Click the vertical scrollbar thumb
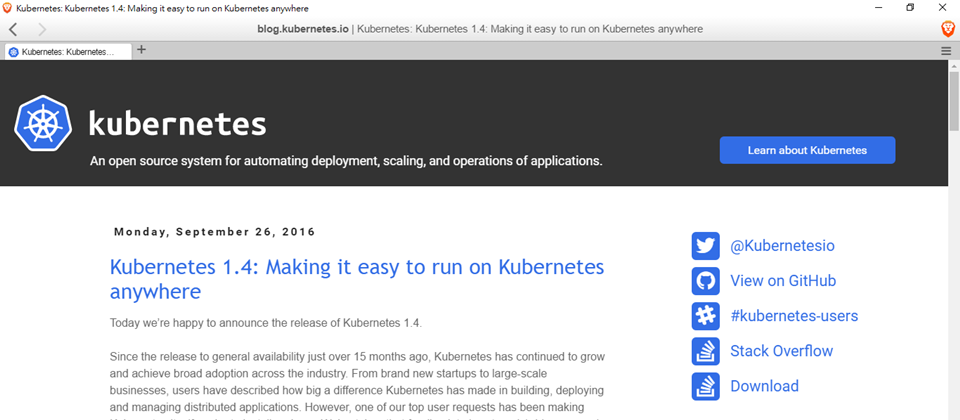The height and width of the screenshot is (420, 960). pyautogui.click(x=954, y=101)
